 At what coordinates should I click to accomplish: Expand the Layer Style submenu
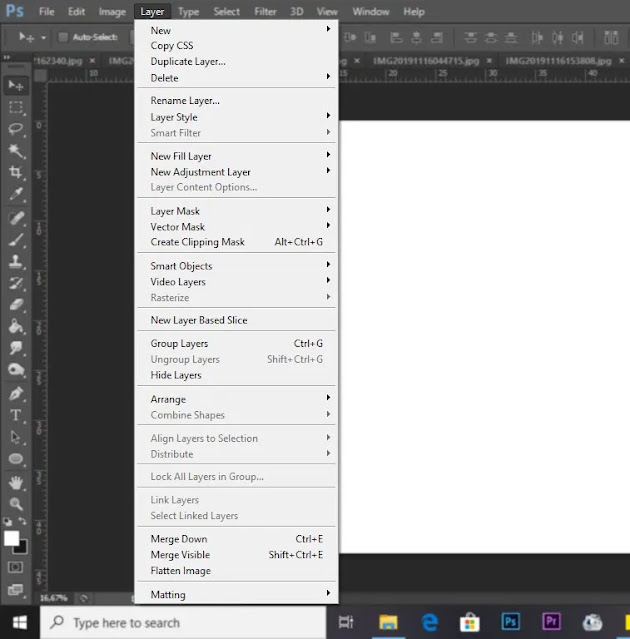[236, 117]
